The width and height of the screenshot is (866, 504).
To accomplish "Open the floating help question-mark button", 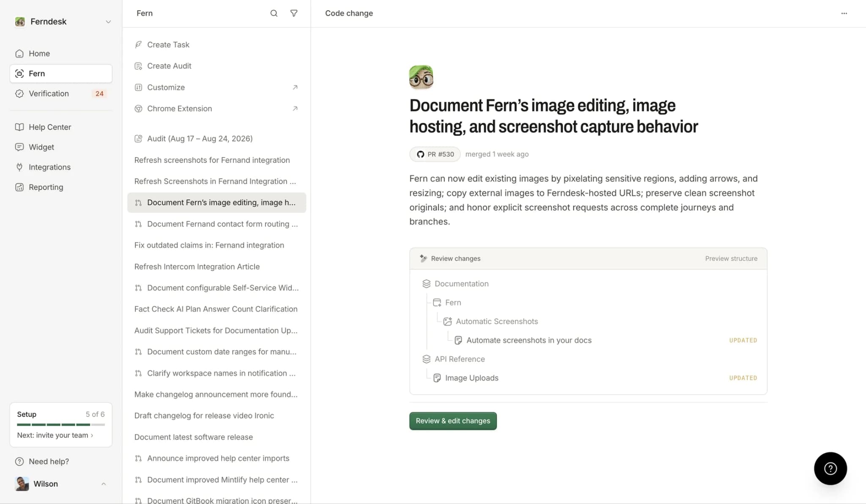I will click(x=830, y=469).
